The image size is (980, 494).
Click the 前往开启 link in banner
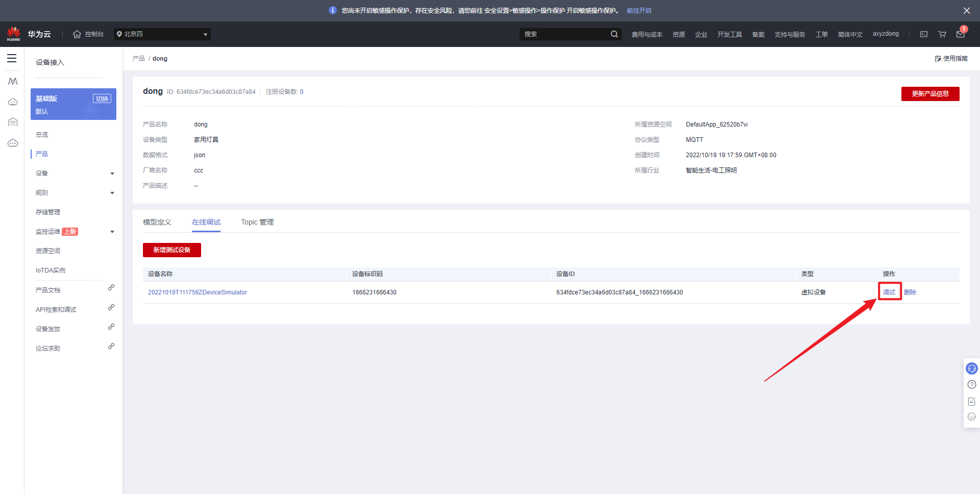639,11
